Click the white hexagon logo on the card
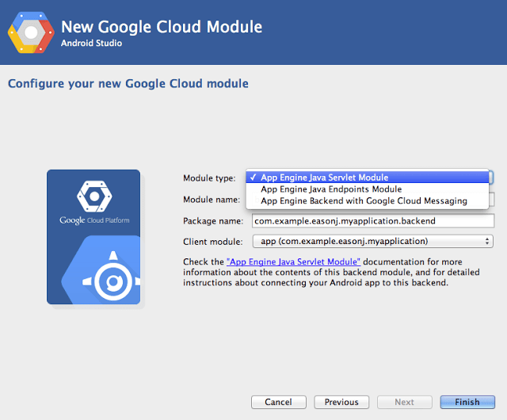The width and height of the screenshot is (507, 420). coord(94,196)
